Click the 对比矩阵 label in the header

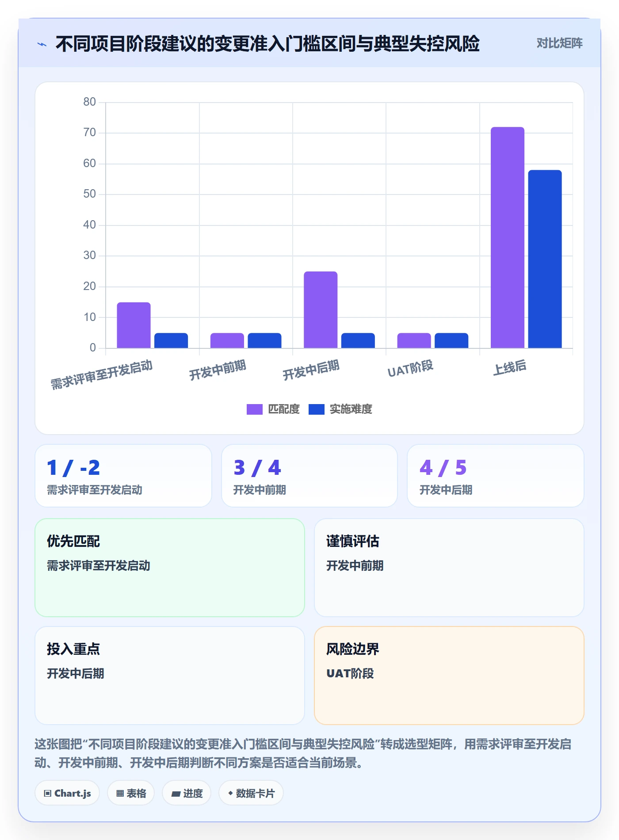[559, 43]
